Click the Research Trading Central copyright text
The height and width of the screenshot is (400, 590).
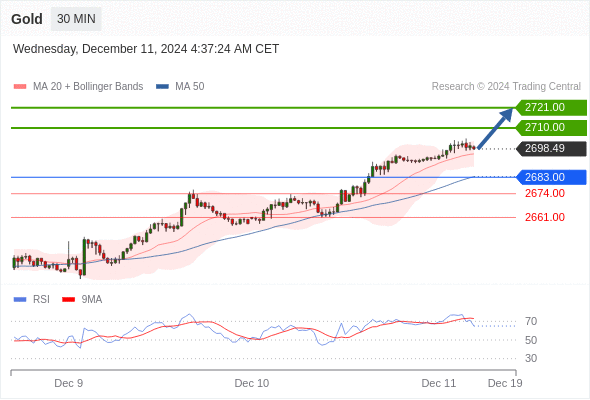(506, 87)
